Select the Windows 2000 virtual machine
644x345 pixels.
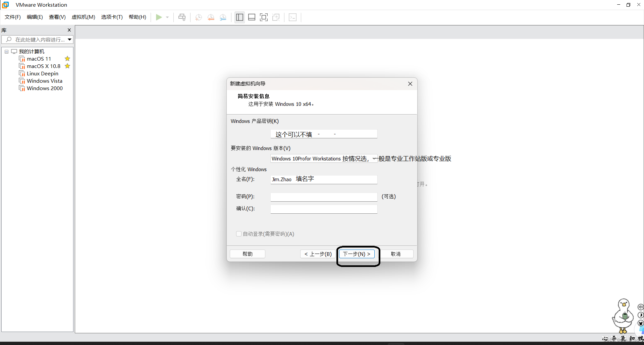point(45,88)
